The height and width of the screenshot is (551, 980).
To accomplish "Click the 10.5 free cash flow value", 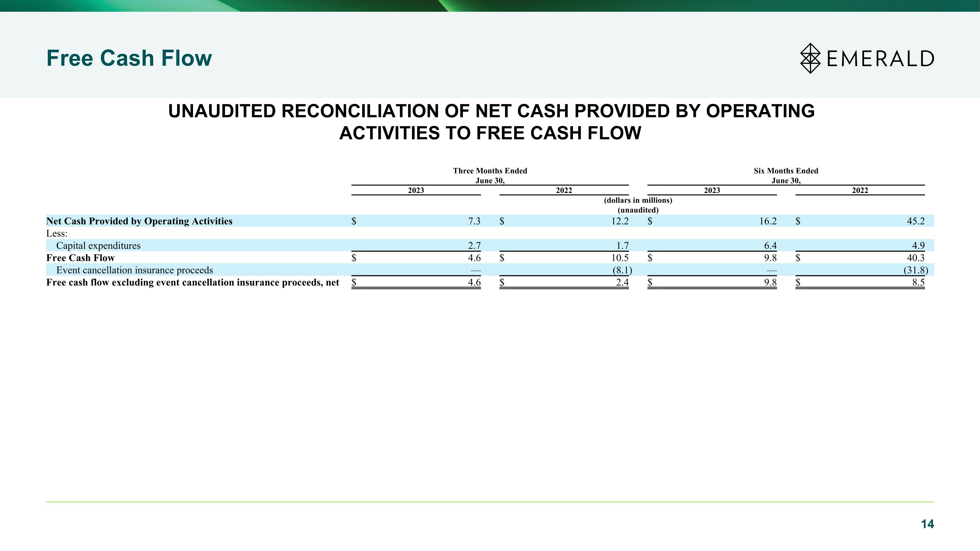I will 620,258.
